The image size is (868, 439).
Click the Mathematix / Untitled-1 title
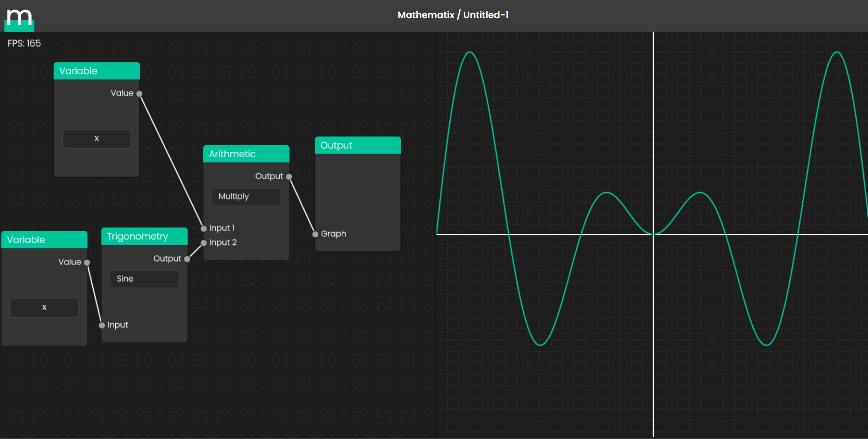[x=453, y=15]
